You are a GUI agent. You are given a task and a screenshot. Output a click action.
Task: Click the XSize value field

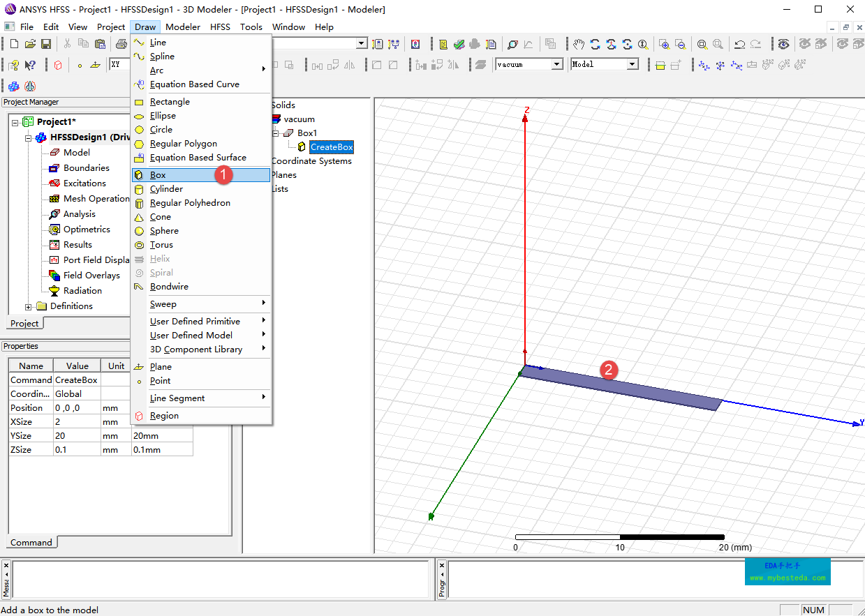click(77, 422)
